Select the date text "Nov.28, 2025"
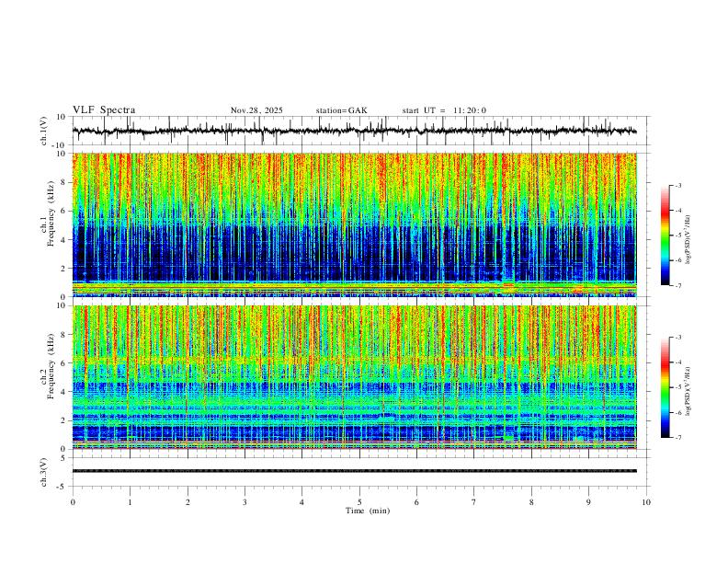 256,110
